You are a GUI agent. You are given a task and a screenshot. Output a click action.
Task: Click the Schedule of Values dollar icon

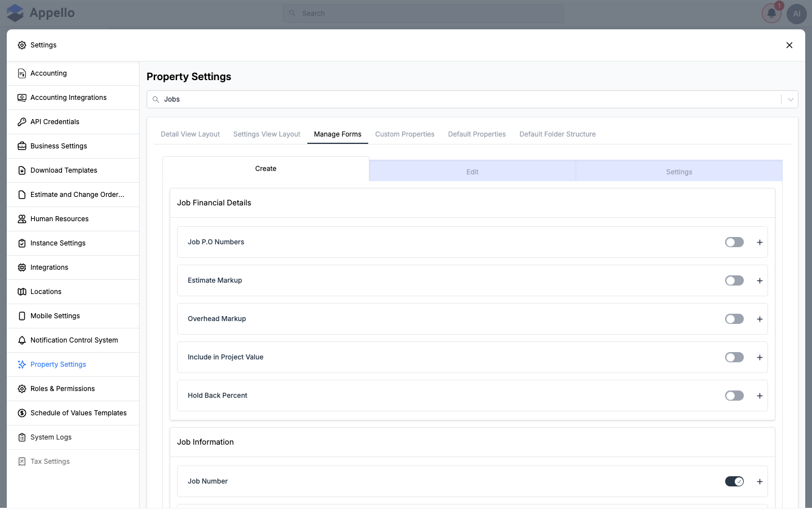(22, 413)
